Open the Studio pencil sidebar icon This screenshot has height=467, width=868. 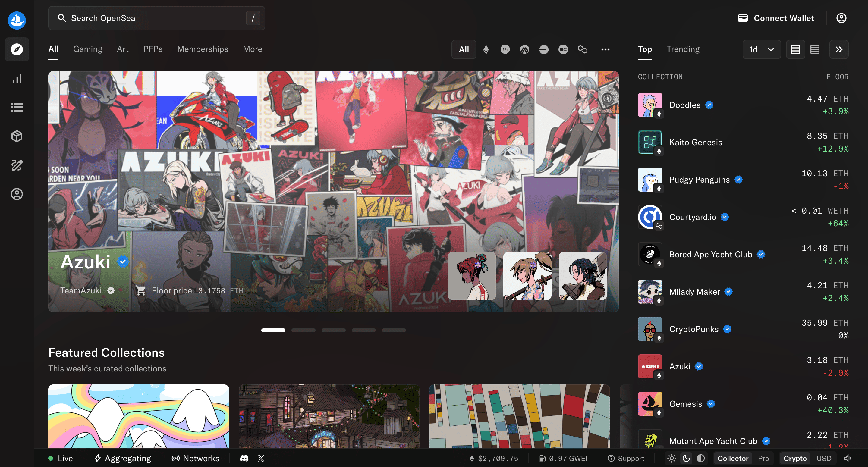17,165
